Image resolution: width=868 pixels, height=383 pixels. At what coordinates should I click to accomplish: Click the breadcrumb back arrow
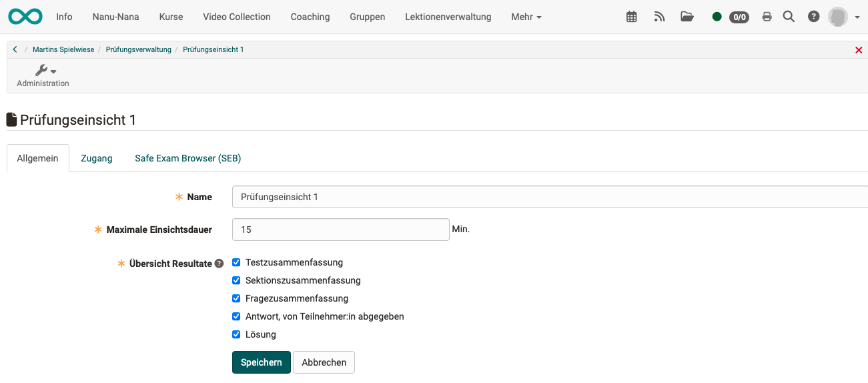click(x=15, y=49)
